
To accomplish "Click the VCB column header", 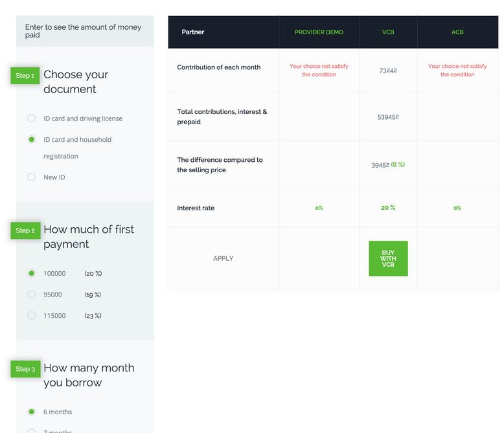I will (388, 32).
